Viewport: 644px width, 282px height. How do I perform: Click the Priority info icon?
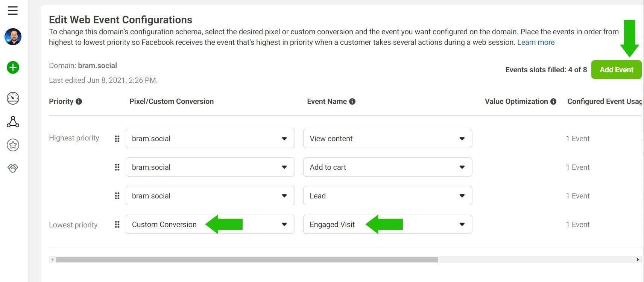(x=79, y=101)
